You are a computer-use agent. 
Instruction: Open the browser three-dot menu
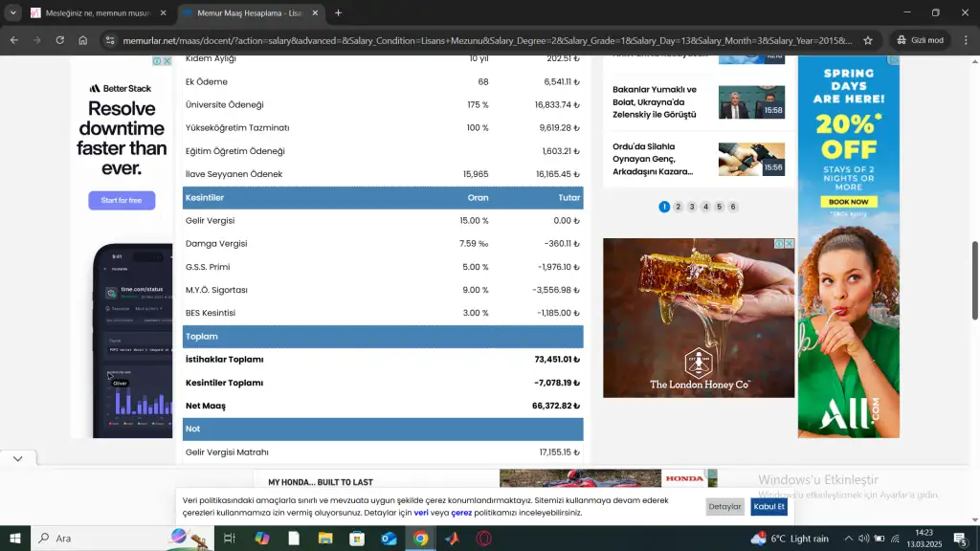click(965, 40)
